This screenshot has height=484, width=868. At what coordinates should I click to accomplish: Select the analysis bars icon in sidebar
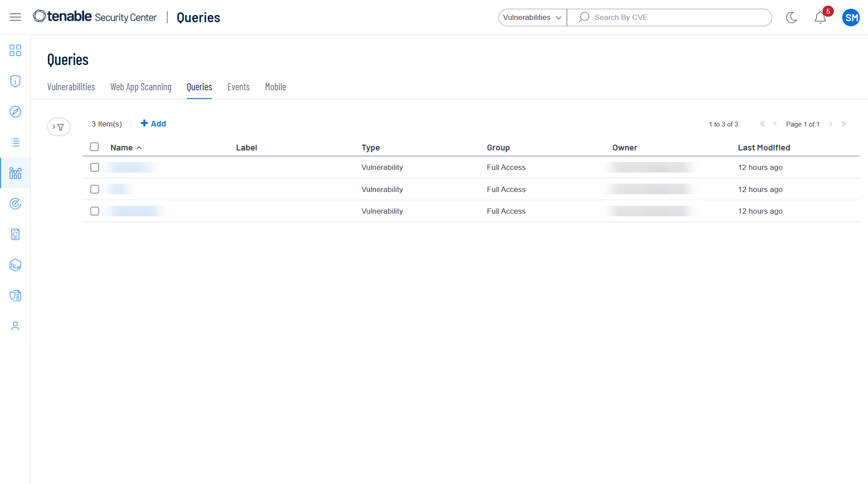(15, 173)
